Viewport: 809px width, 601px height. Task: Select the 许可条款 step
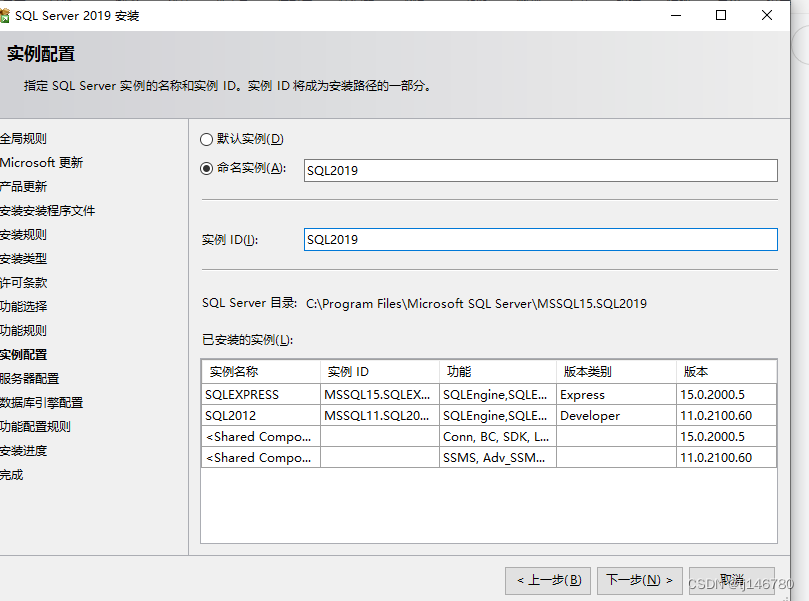coord(23,283)
